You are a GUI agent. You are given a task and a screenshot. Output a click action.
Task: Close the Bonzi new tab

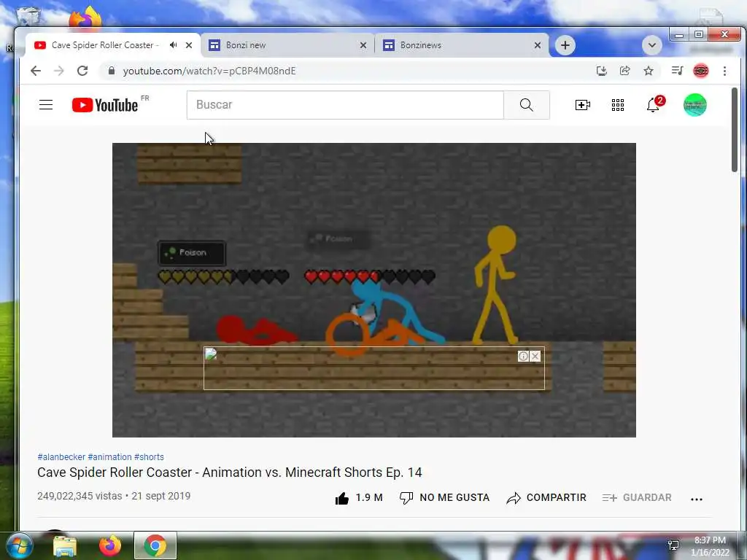coord(363,45)
